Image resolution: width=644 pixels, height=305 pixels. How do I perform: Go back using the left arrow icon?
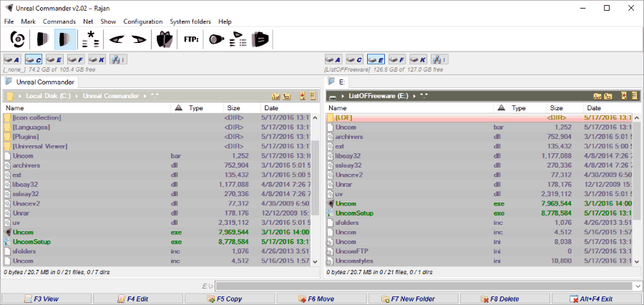[x=117, y=39]
